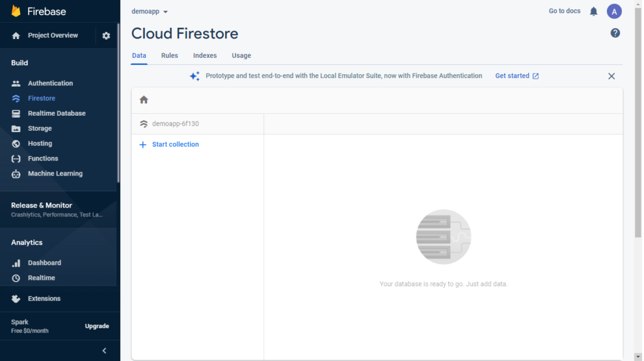
Task: Open project settings gear icon
Action: pos(106,36)
